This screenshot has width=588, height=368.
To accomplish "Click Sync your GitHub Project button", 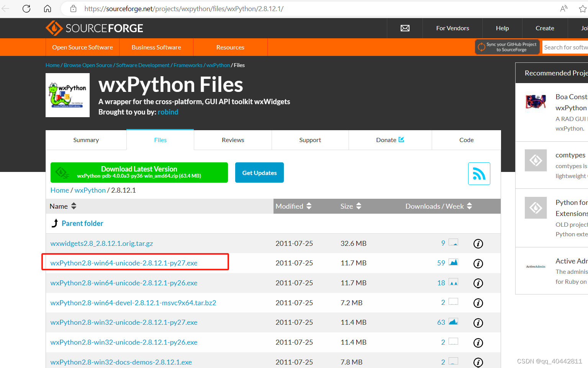I will pyautogui.click(x=507, y=47).
